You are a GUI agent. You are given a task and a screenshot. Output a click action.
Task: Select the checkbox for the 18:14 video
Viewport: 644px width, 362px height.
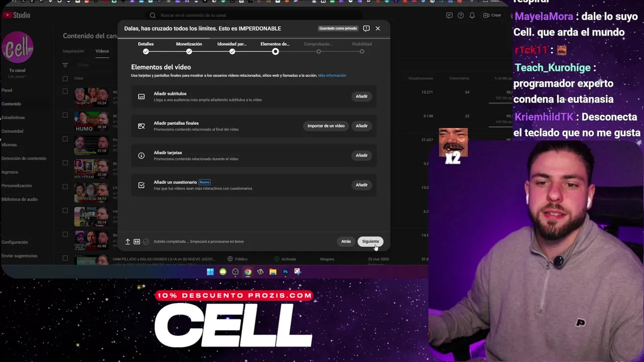click(65, 211)
